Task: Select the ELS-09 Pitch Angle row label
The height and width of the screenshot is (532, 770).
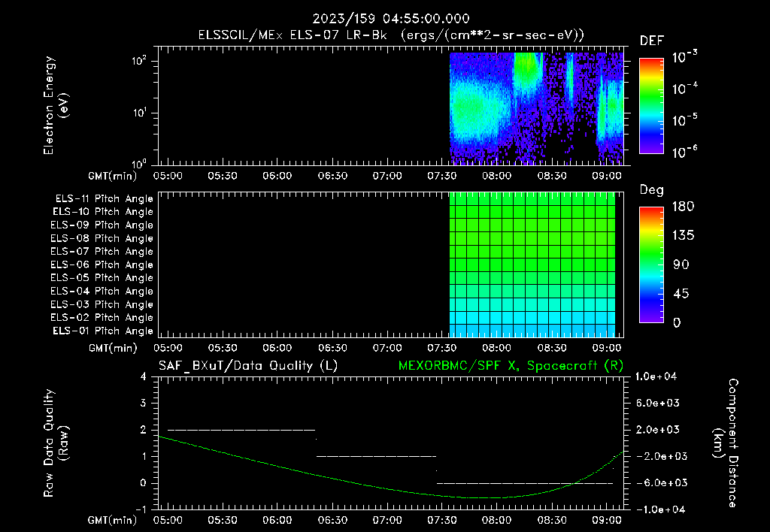Action: pyautogui.click(x=102, y=225)
